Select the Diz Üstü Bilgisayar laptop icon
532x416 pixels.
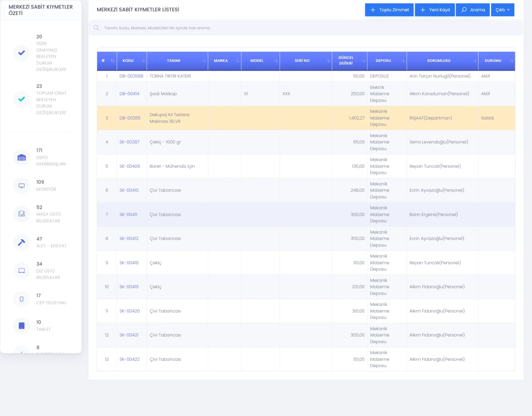click(21, 270)
